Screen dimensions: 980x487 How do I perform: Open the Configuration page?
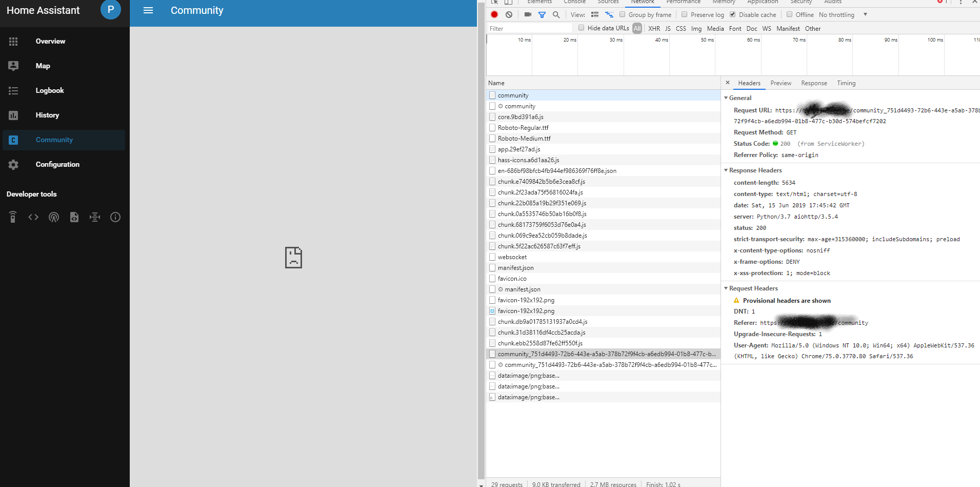57,164
